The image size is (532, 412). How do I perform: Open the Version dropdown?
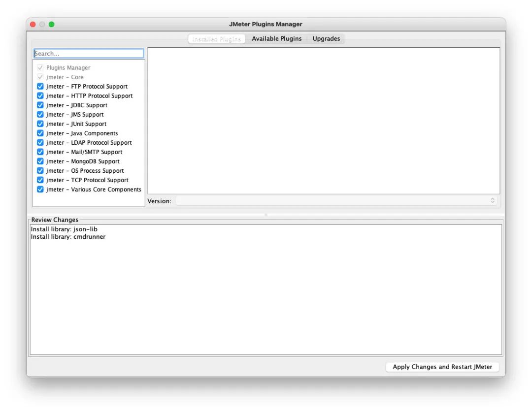click(336, 201)
